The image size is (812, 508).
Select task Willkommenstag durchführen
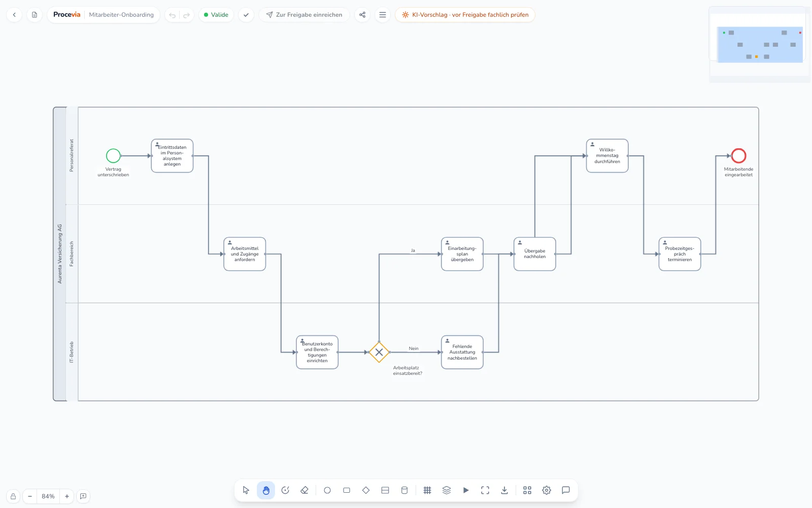point(607,156)
